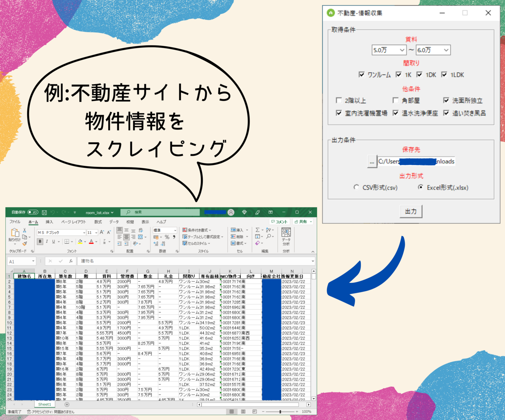505x420 pixels.
Task: Open the 挿入 ribbon tab
Action: [x=49, y=222]
